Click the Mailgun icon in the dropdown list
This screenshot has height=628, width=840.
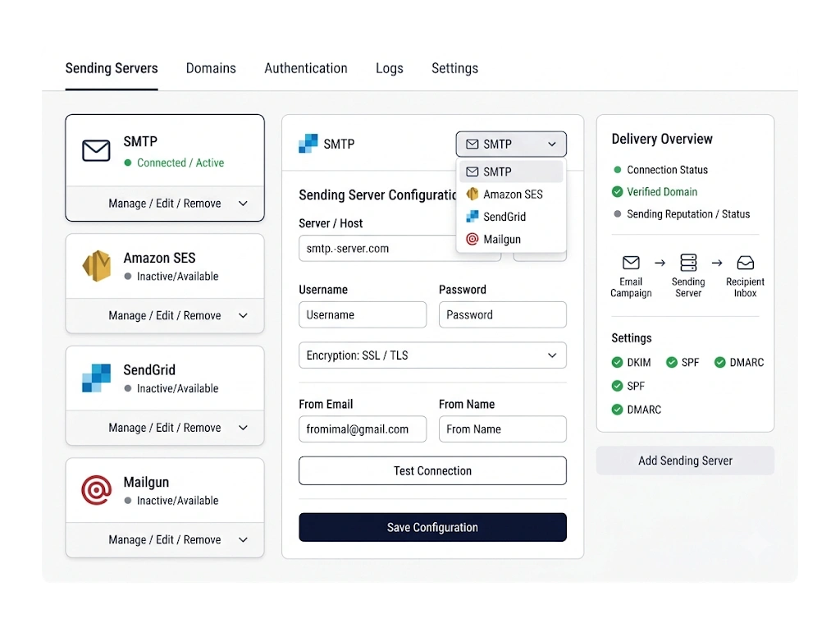pos(472,239)
